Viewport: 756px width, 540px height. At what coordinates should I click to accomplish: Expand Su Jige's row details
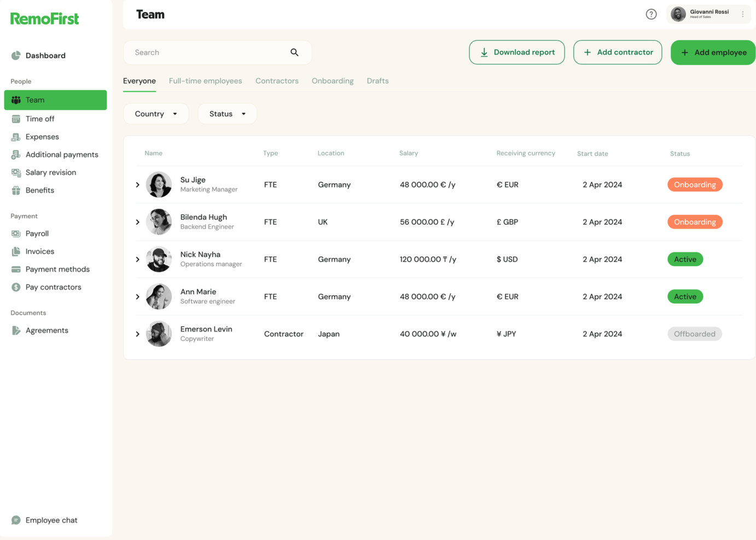pos(137,184)
